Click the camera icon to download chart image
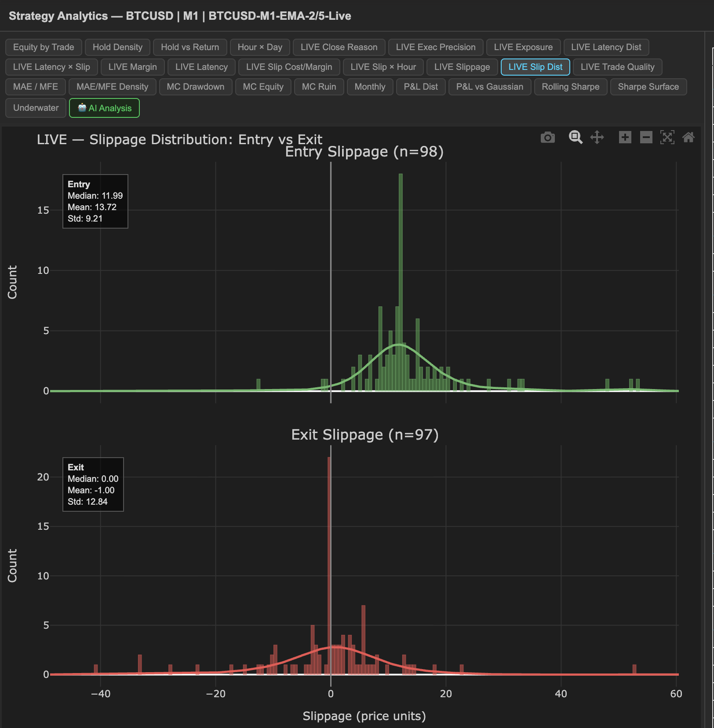Screen dimensions: 714x728 547,138
